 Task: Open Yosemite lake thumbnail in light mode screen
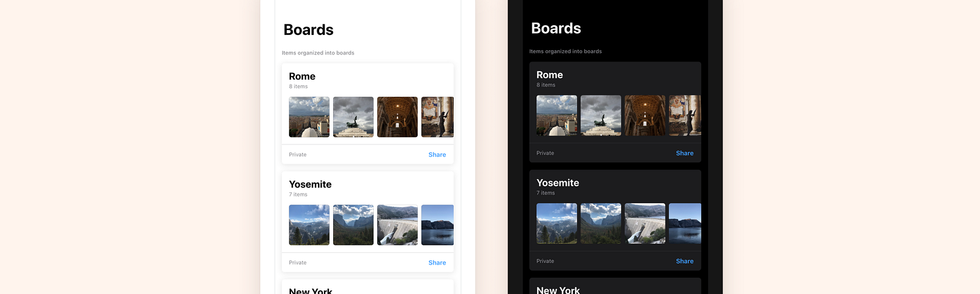click(437, 225)
